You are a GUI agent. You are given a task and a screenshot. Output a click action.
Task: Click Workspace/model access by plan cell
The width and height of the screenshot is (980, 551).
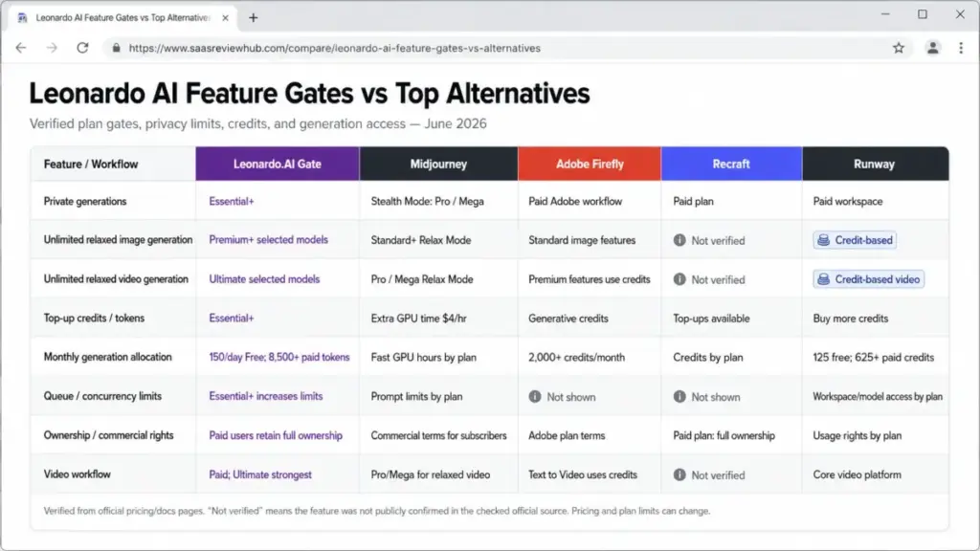tap(878, 396)
